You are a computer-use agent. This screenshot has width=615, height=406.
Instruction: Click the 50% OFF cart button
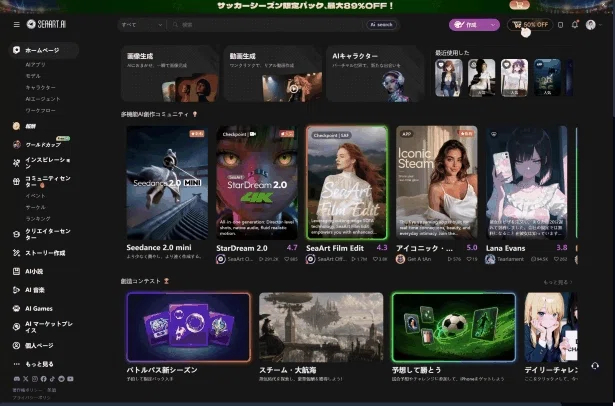(530, 25)
